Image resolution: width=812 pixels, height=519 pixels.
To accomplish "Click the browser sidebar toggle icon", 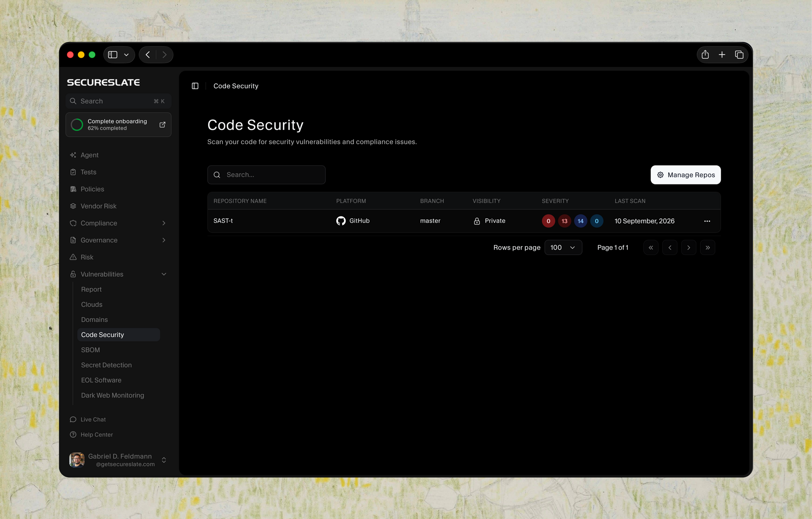I will pyautogui.click(x=112, y=55).
